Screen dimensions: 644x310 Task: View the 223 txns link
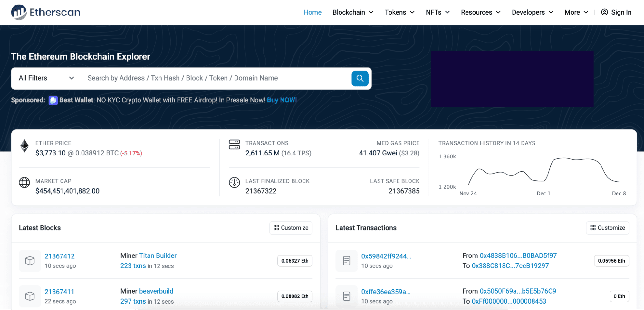click(x=133, y=266)
